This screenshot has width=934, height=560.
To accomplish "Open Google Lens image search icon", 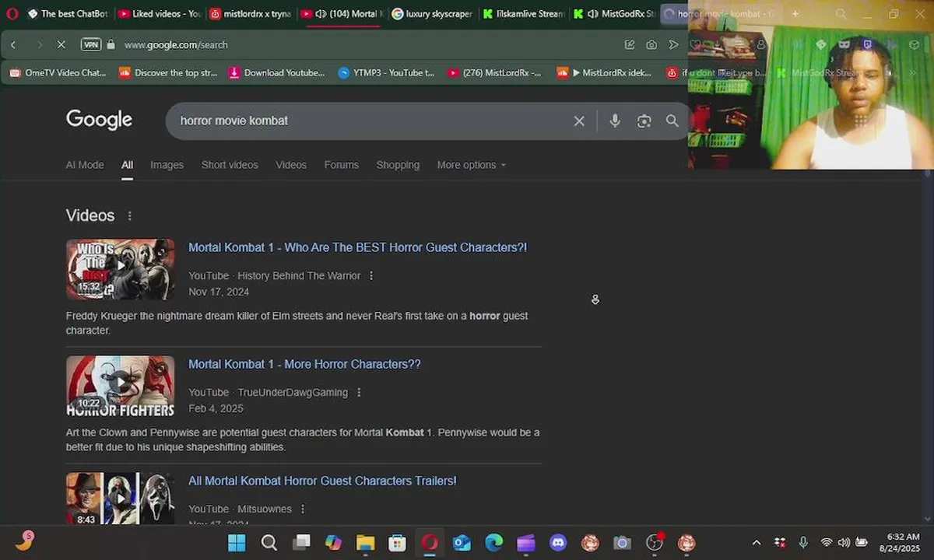I will pos(644,121).
